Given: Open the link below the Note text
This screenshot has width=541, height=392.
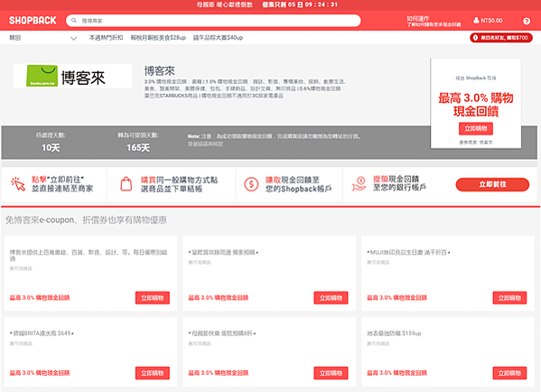Looking at the screenshot, I should (x=205, y=145).
